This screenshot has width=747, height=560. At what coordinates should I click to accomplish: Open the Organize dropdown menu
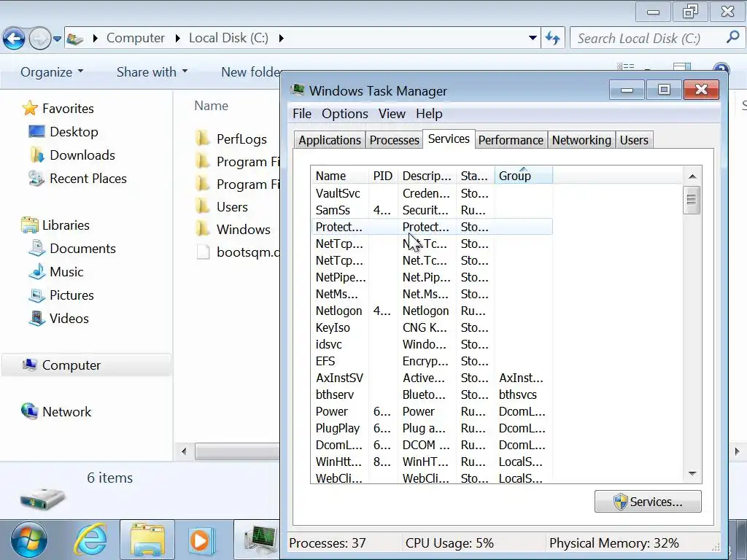click(52, 72)
